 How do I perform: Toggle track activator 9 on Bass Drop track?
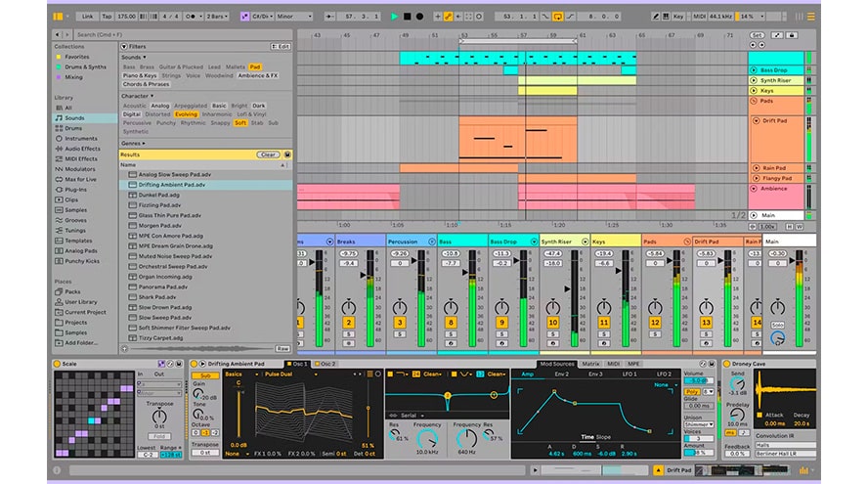(x=501, y=323)
